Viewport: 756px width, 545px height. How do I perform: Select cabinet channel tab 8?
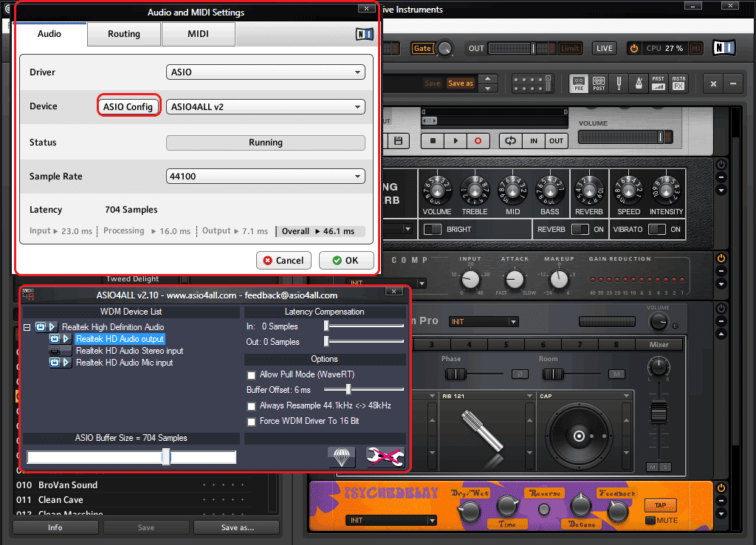pyautogui.click(x=616, y=344)
